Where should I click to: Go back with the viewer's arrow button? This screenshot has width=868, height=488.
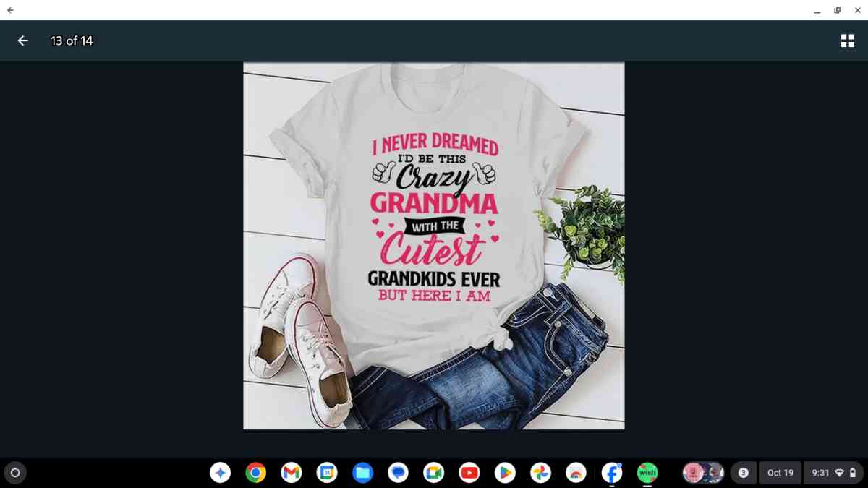pos(23,40)
